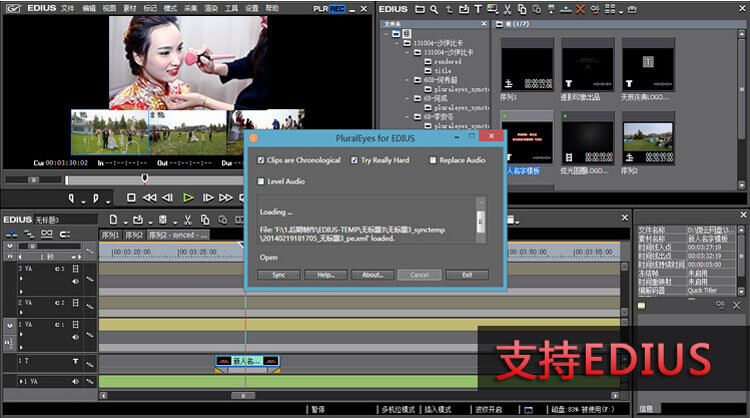Click the color bars clip icon in bin toolbar
Viewport: 750px width, 418px height.
(492, 9)
